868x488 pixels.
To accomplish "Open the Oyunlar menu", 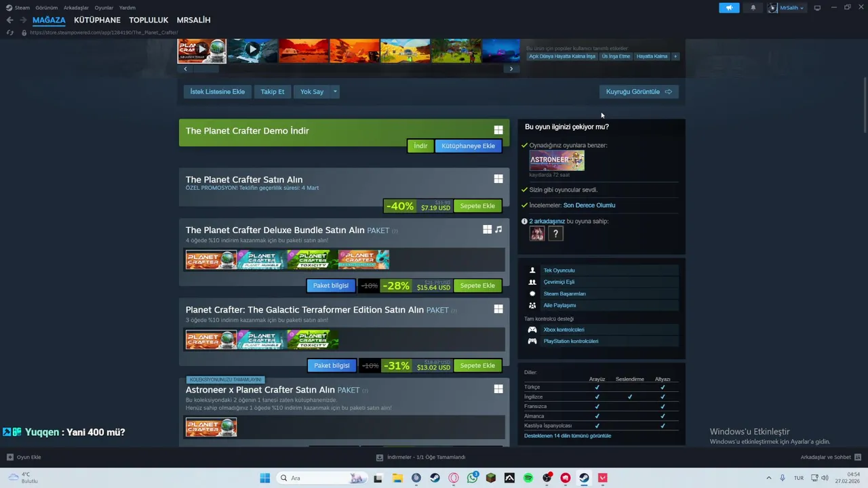I will pos(104,7).
